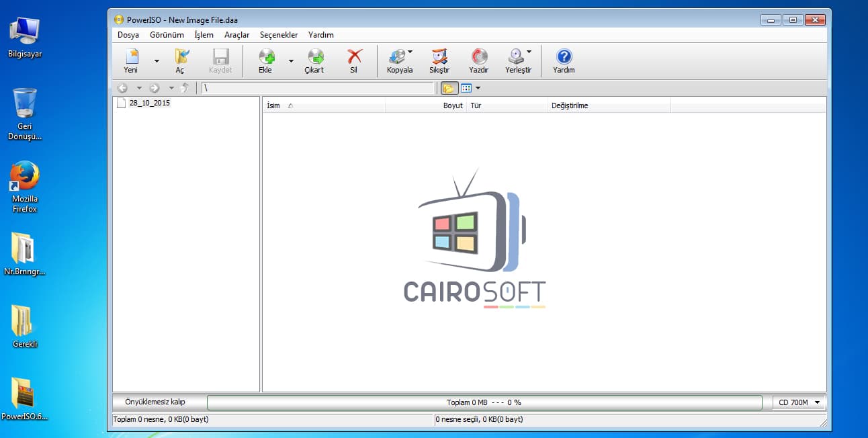Open the Görünüm menu
This screenshot has height=438, width=868.
click(x=167, y=35)
